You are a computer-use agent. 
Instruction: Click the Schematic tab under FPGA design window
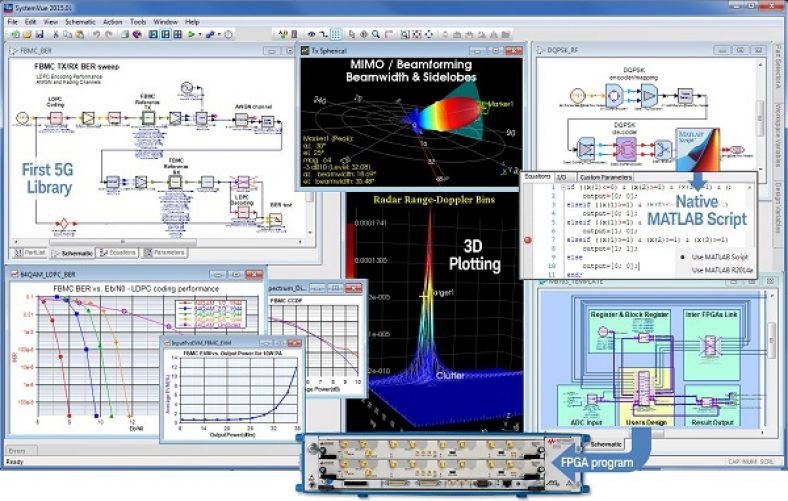[606, 444]
